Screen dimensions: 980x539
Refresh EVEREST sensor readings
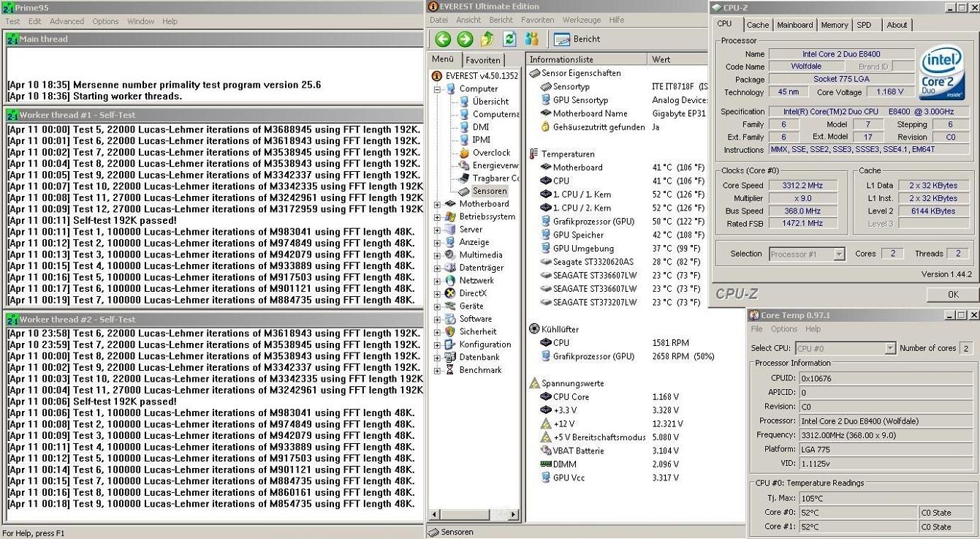click(509, 39)
